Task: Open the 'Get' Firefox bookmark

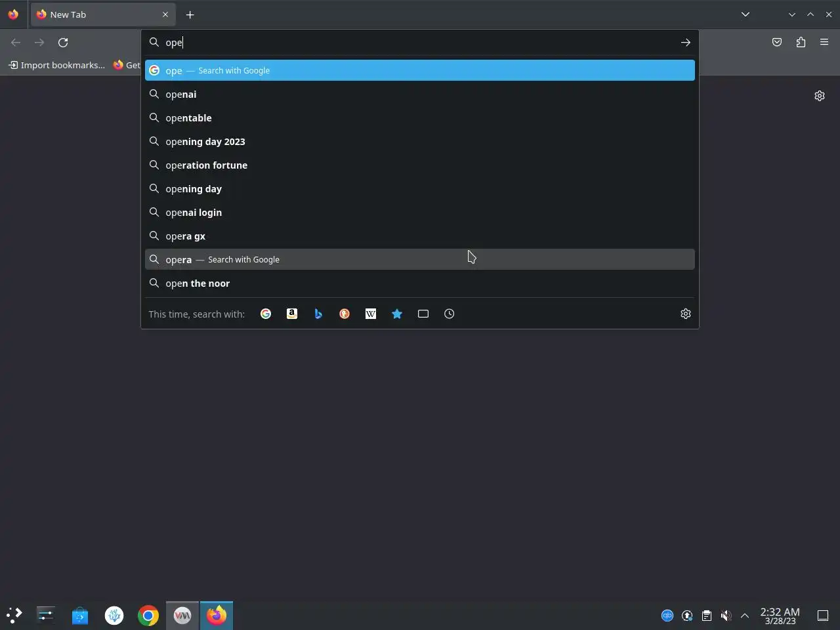Action: click(x=127, y=65)
